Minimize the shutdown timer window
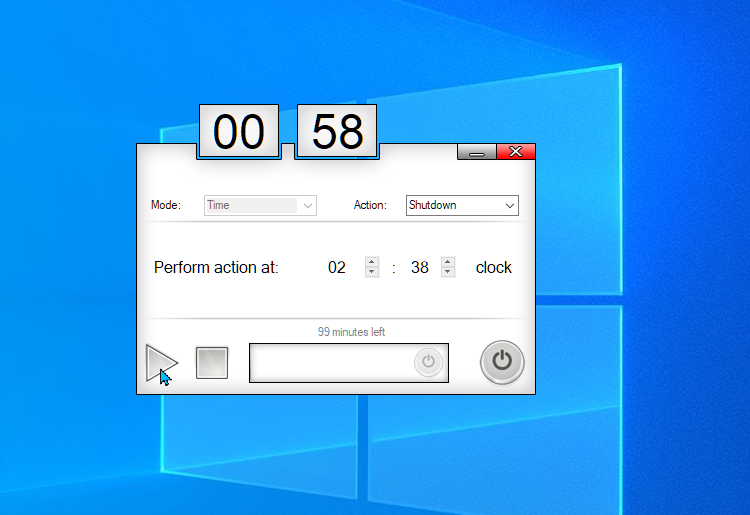Screen dimensions: 750x515 point(477,152)
